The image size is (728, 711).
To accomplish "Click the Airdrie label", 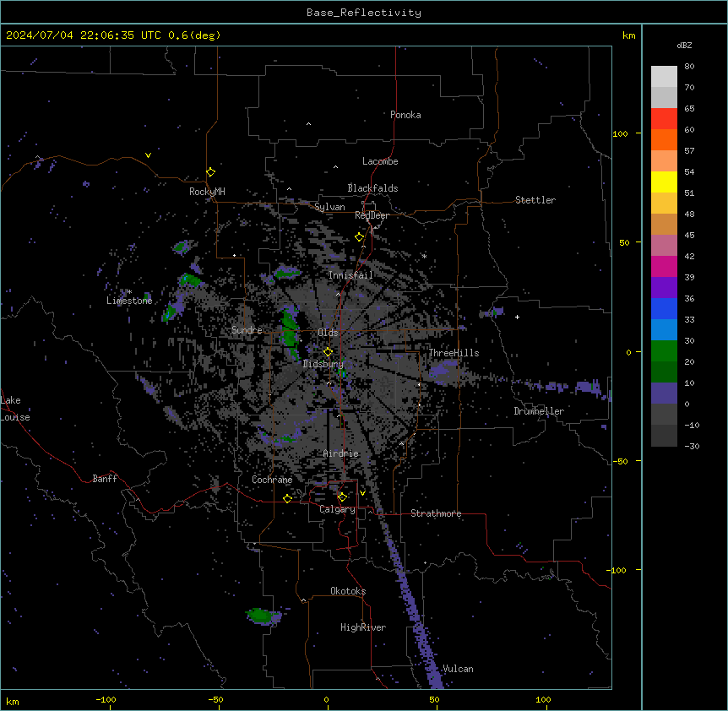I will coord(341,453).
